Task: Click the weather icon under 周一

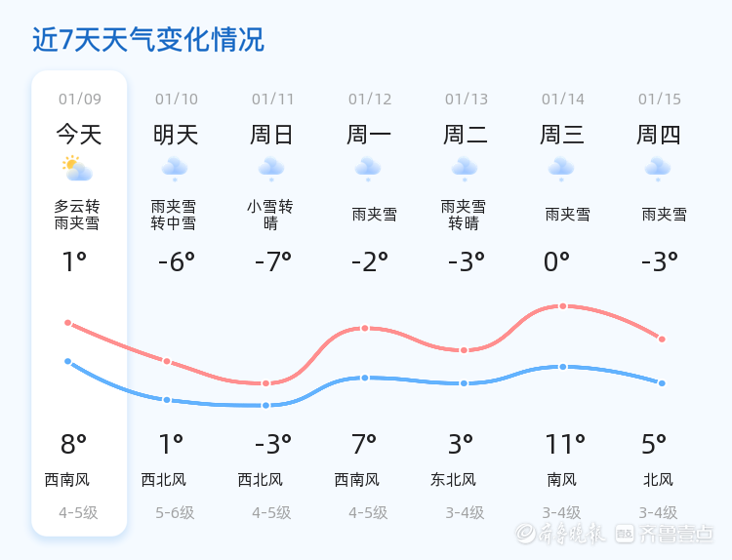Action: (x=368, y=169)
